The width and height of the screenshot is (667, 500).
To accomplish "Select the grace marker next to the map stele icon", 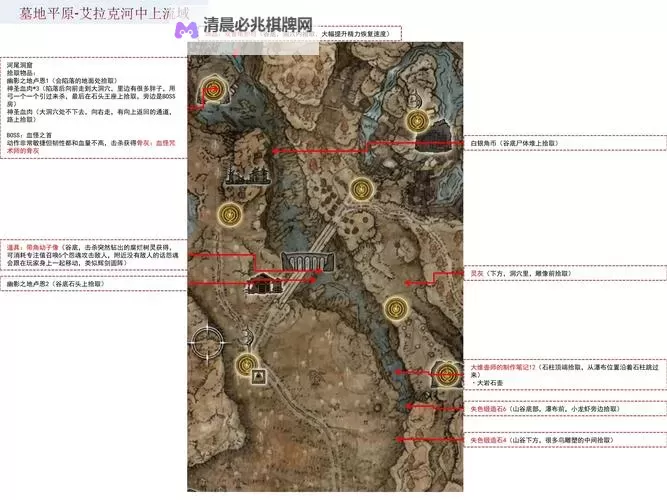I will [246, 365].
